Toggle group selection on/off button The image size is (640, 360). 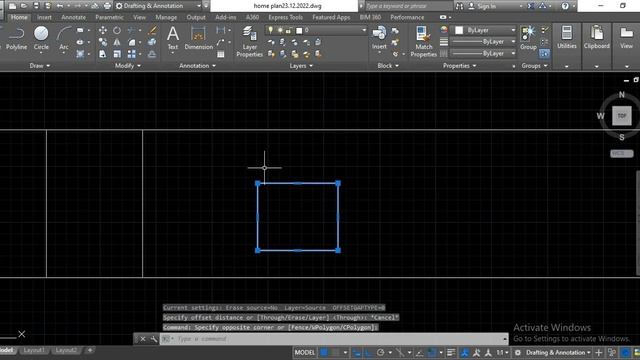click(544, 53)
